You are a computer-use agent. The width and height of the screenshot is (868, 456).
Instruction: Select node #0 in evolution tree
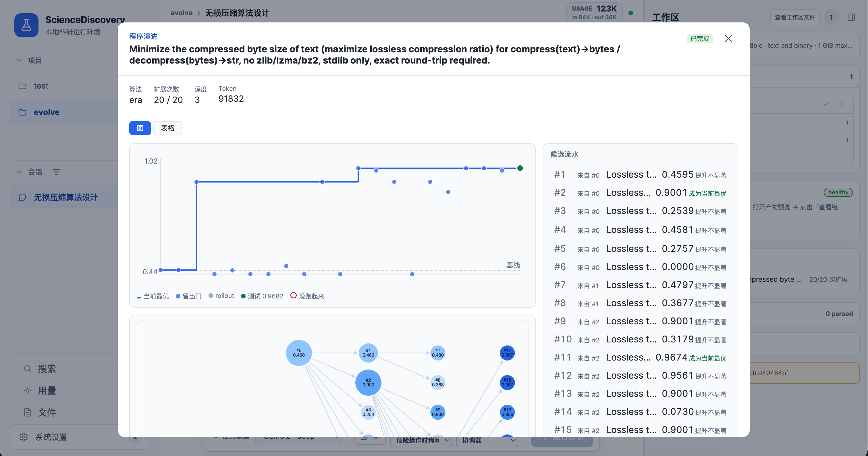coord(298,353)
